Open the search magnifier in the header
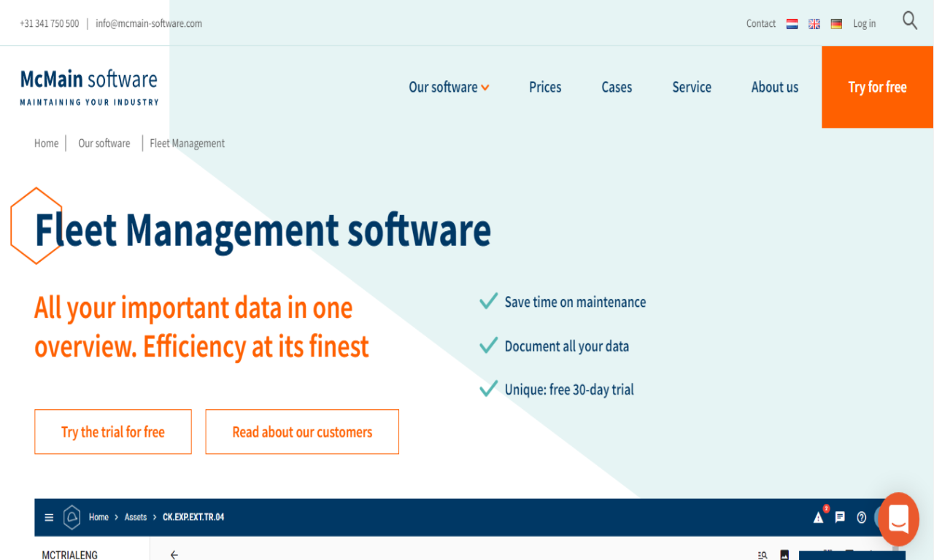This screenshot has width=934, height=560. tap(910, 20)
